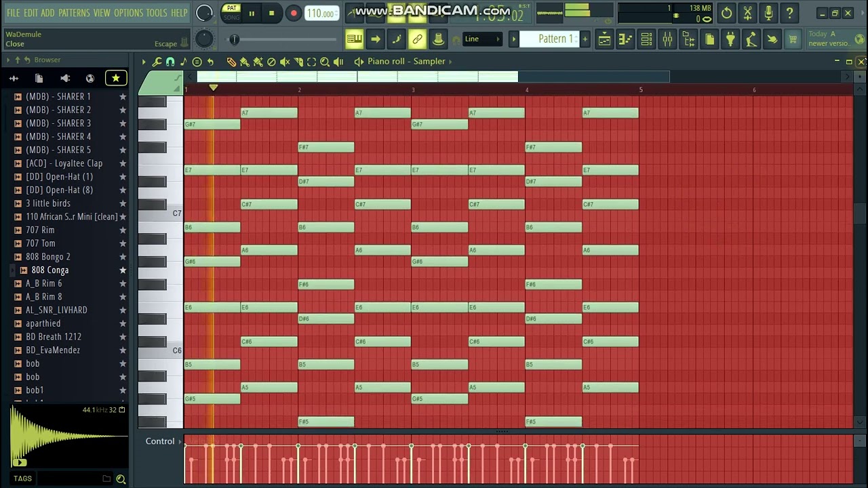Click the undo history icon
The width and height of the screenshot is (868, 488).
pyautogui.click(x=726, y=12)
